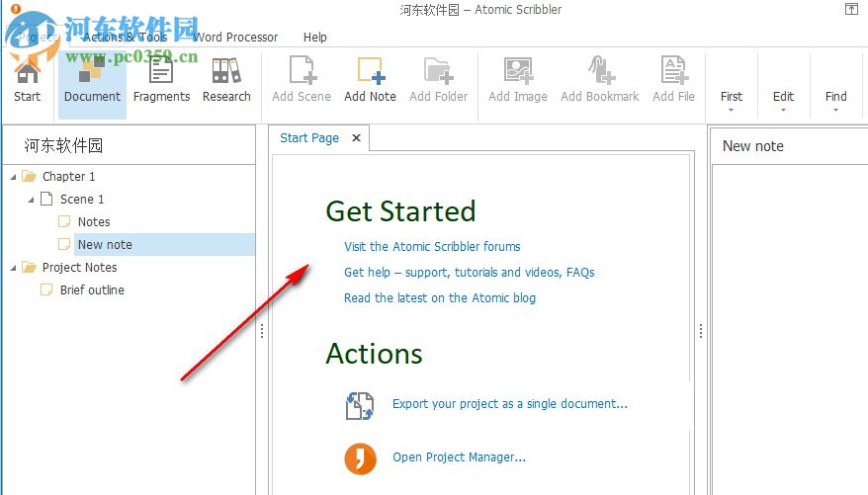
Task: Visit the Atomic Scribbler forums link
Action: (x=432, y=247)
